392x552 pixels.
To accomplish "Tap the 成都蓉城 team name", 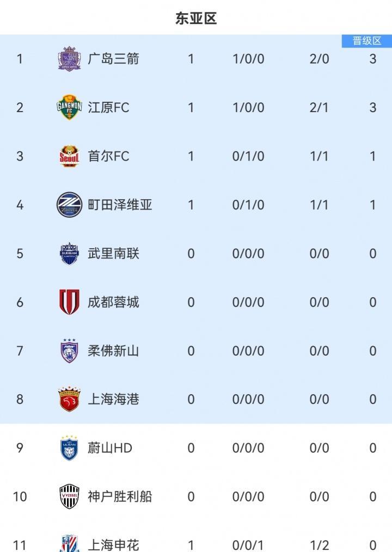I will [x=113, y=302].
